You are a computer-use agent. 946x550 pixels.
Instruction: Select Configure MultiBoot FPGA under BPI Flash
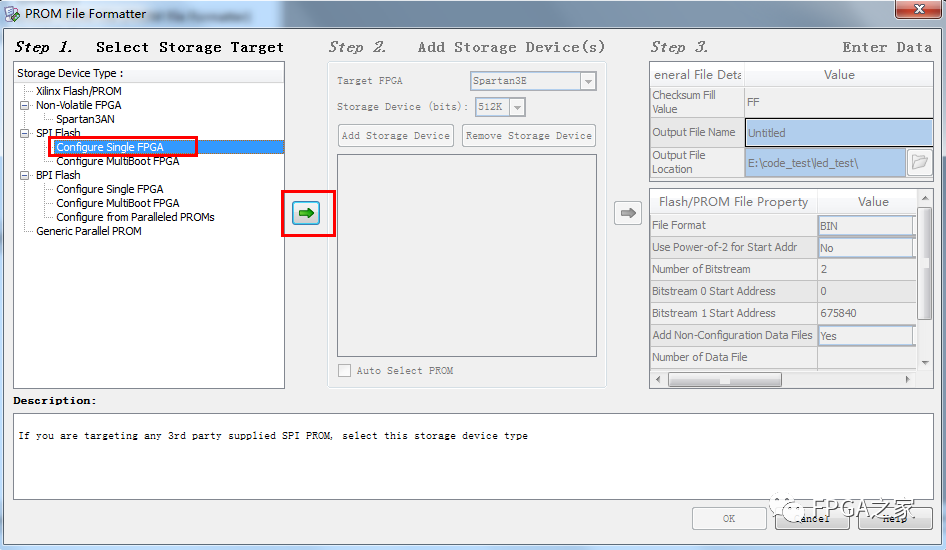click(118, 203)
